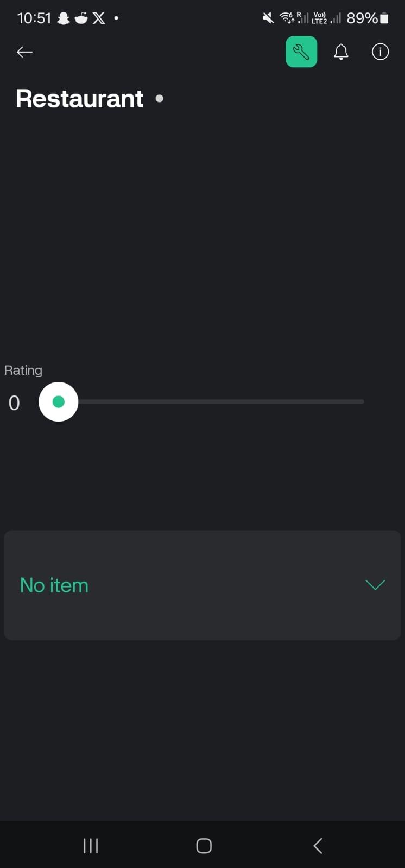
Task: Tap the Rating label
Action: tap(23, 370)
